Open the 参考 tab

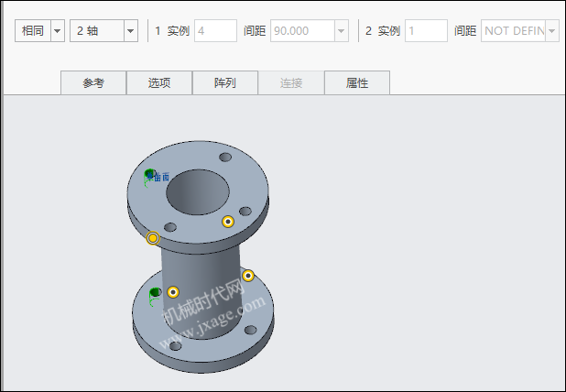pyautogui.click(x=93, y=82)
